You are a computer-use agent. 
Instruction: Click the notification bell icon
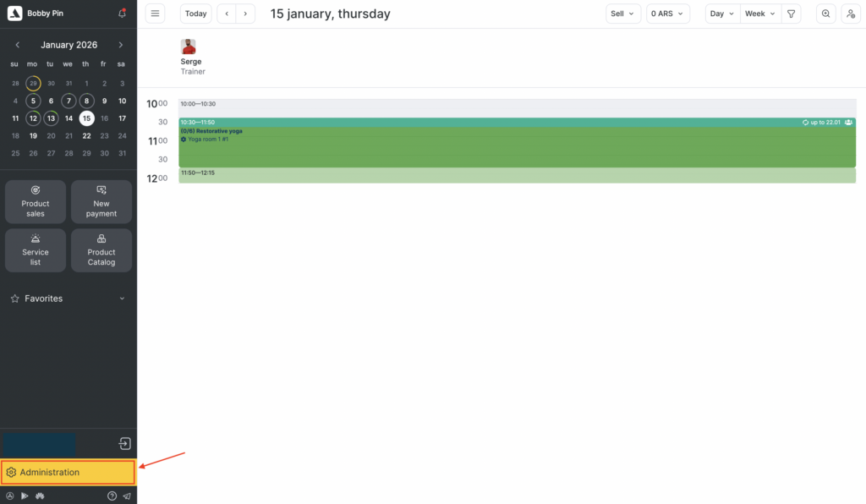pos(122,14)
